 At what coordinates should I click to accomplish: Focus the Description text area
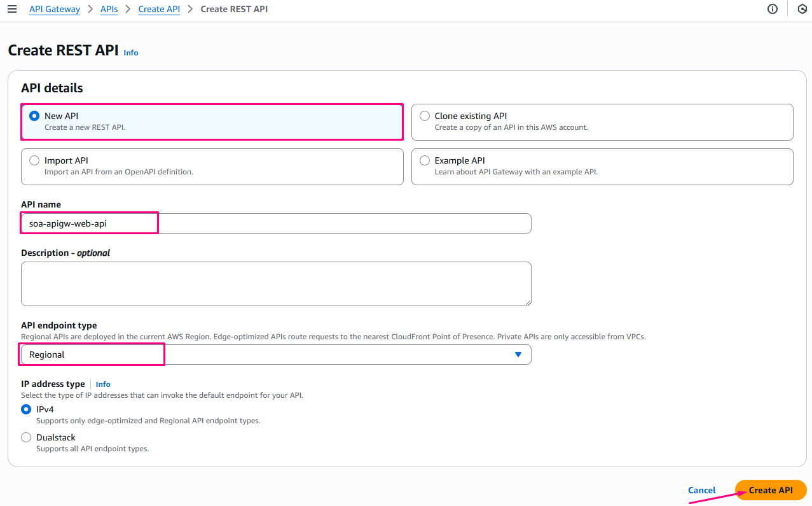coord(275,283)
